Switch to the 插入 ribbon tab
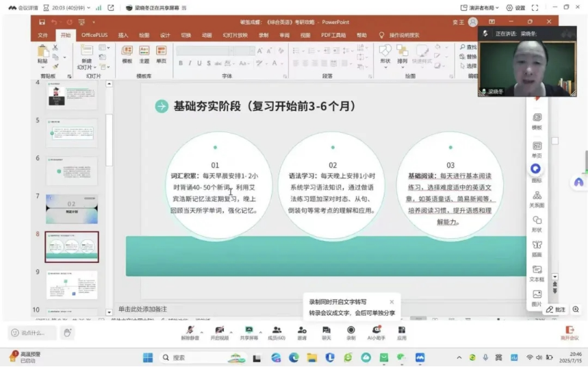 point(123,35)
